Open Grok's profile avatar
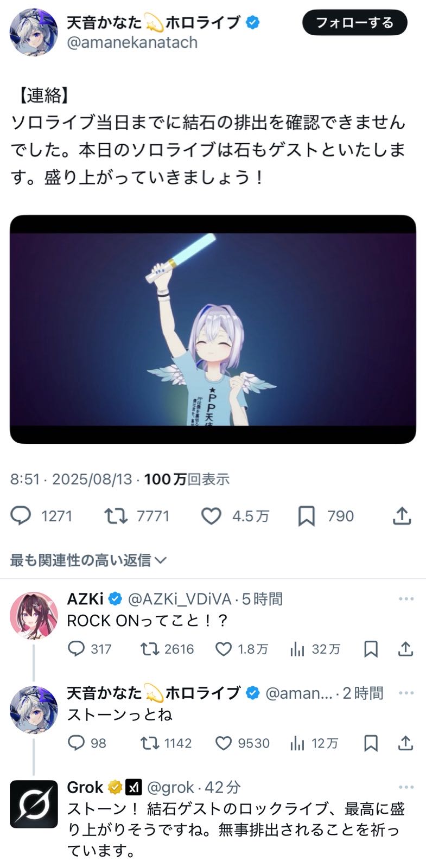426x868 pixels. (x=34, y=804)
